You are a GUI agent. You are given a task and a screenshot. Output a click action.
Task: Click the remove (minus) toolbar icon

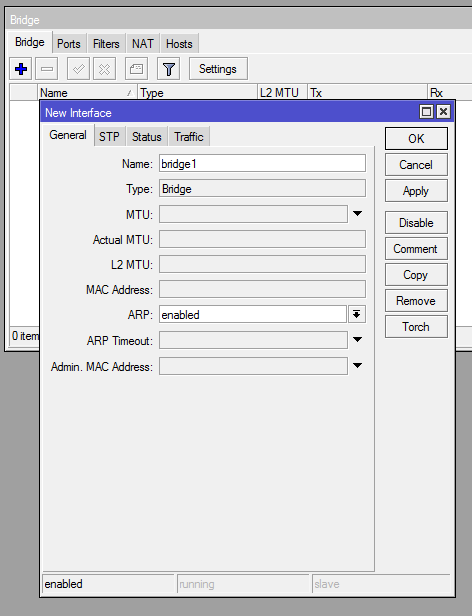point(46,69)
